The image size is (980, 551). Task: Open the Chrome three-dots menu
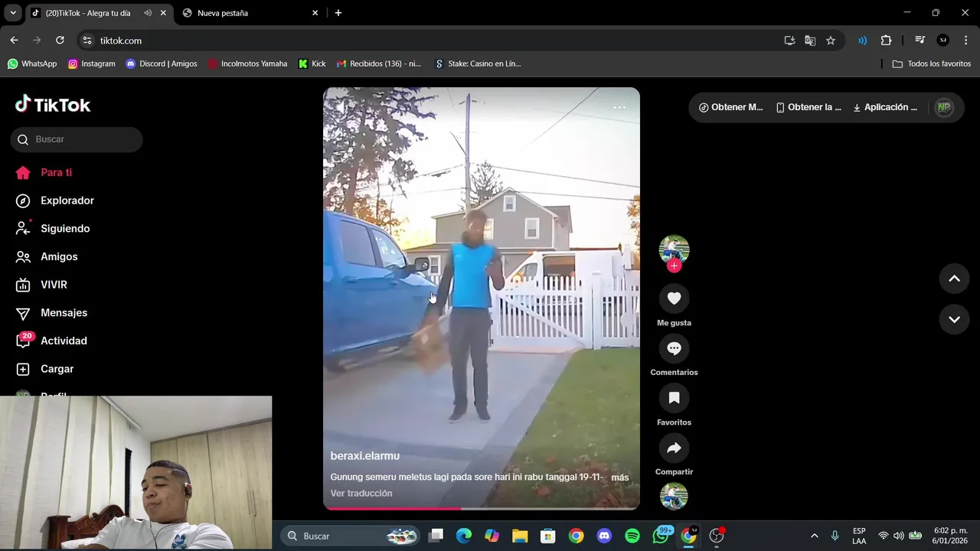tap(966, 41)
